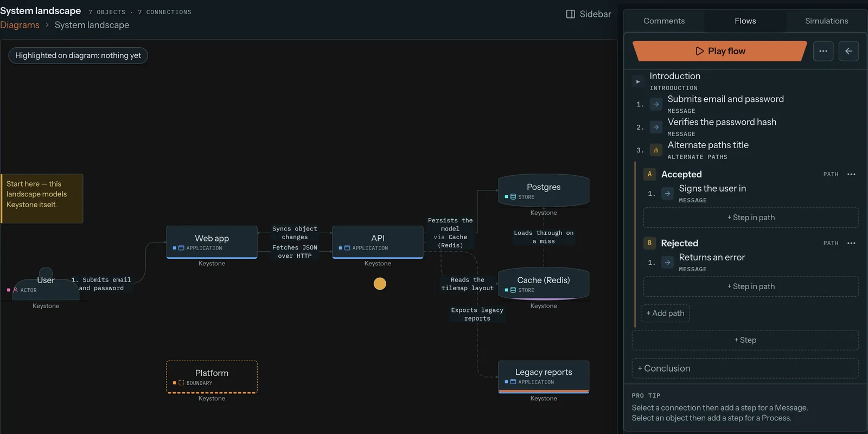Image resolution: width=868 pixels, height=434 pixels.
Task: Click arrow icon for Signs the user in
Action: tap(667, 194)
